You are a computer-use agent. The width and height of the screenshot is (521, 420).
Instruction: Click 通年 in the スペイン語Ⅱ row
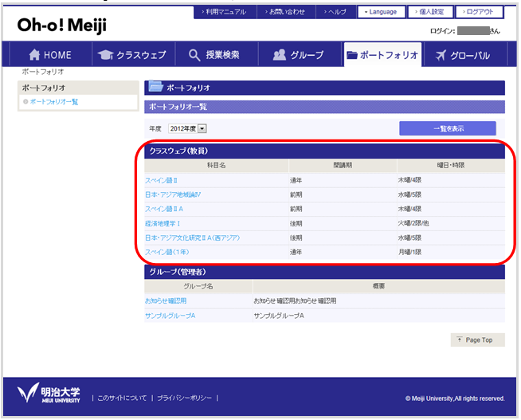296,180
